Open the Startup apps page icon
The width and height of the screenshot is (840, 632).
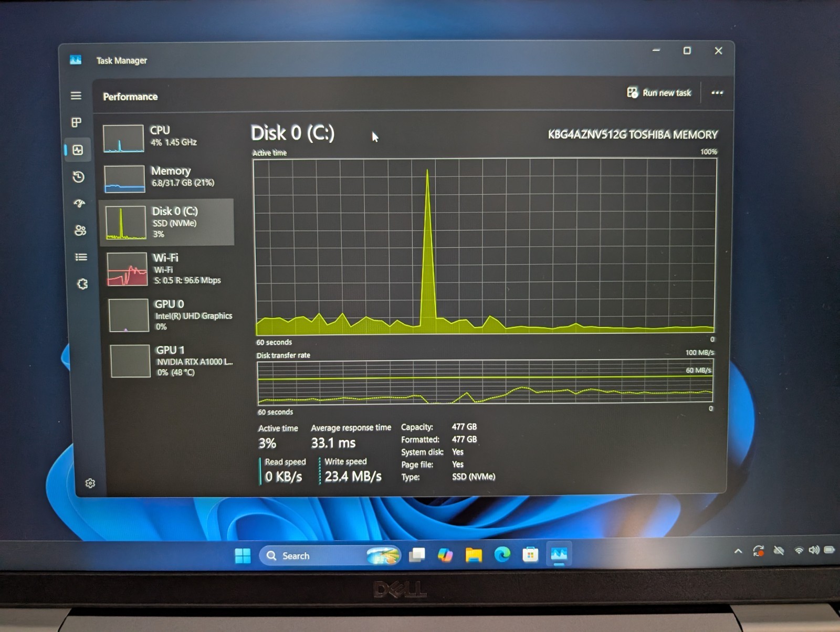click(x=79, y=203)
